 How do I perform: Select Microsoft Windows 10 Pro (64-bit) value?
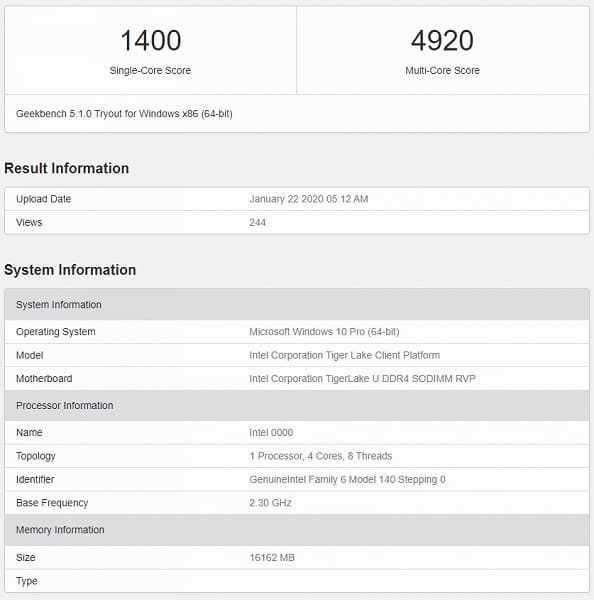(324, 332)
